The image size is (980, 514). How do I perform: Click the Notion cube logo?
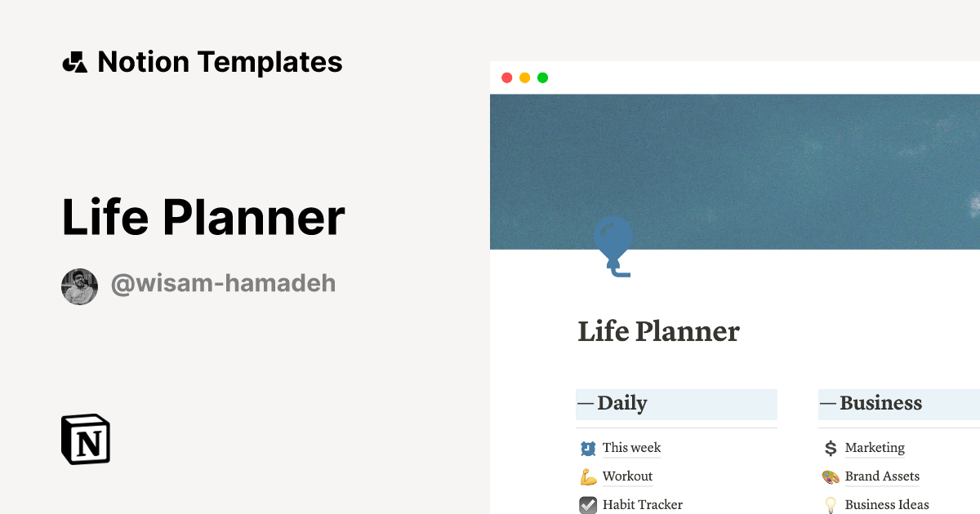(86, 440)
